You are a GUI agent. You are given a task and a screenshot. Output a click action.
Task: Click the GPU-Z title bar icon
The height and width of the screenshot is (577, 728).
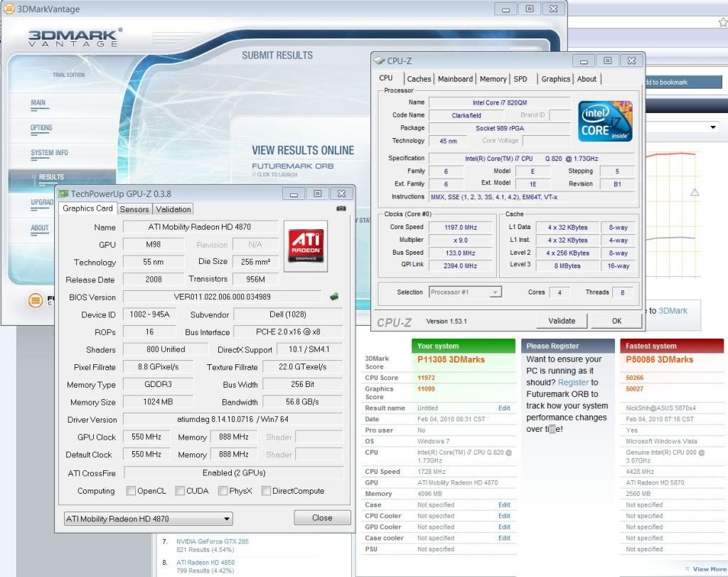(63, 194)
